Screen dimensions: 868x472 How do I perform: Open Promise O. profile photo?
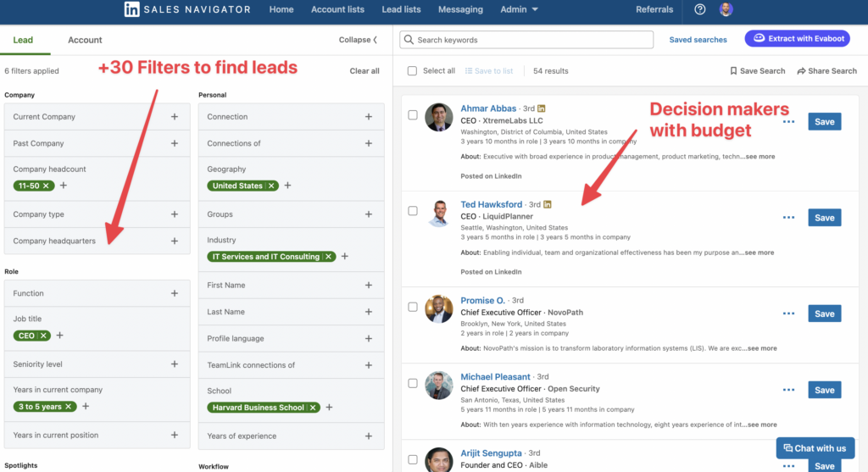439,308
